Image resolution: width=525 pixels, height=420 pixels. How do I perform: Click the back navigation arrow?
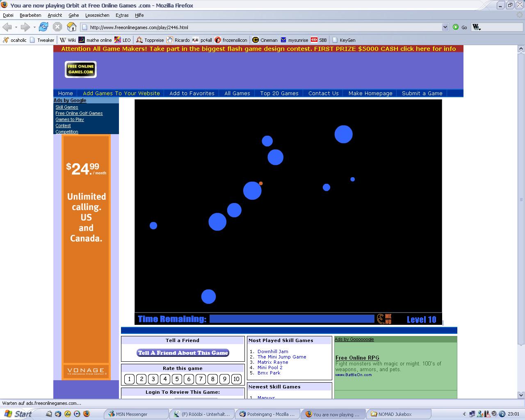click(7, 27)
